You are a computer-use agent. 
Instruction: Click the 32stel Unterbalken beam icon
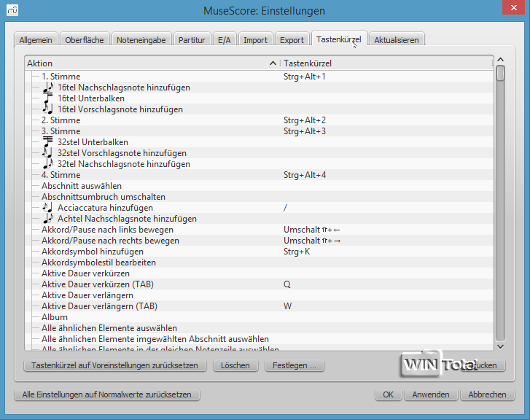point(48,142)
